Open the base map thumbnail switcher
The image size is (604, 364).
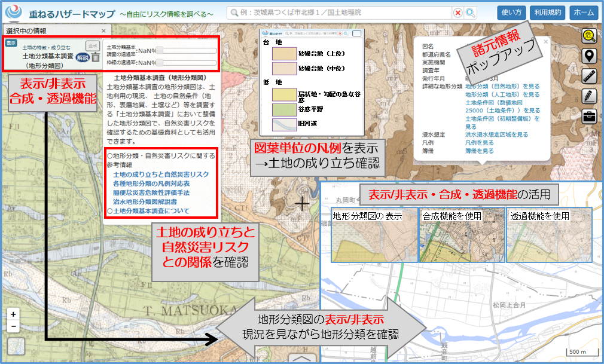point(16,346)
